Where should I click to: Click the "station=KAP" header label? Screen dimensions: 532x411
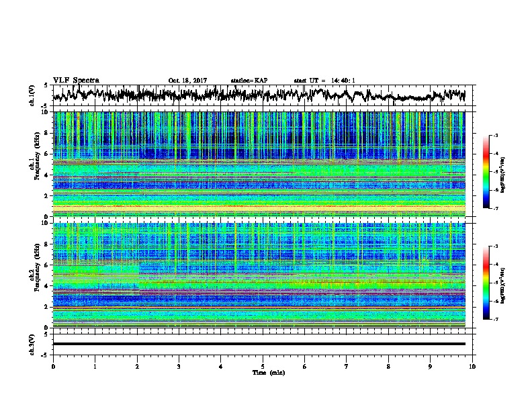(249, 81)
